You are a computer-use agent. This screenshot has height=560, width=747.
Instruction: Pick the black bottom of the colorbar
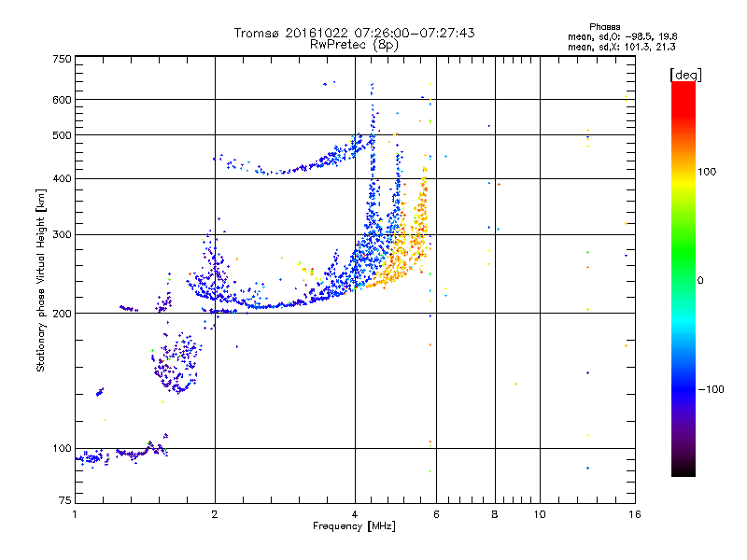(x=684, y=469)
